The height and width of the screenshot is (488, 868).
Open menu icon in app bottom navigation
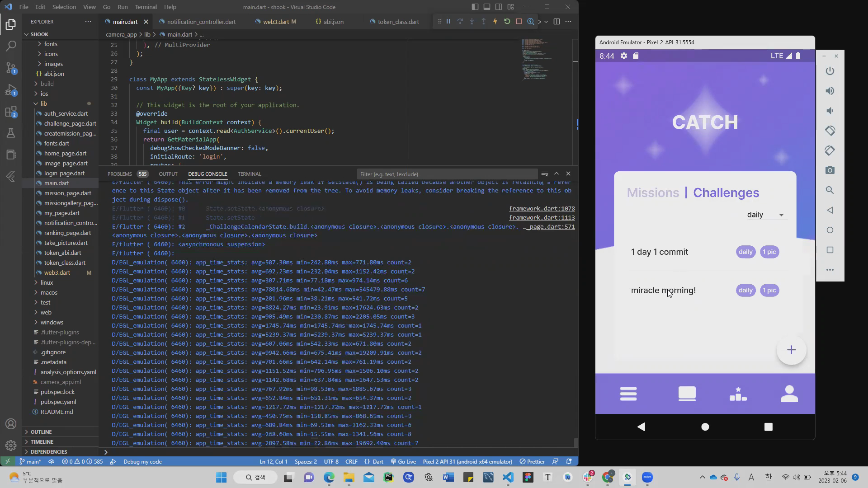pos(628,394)
